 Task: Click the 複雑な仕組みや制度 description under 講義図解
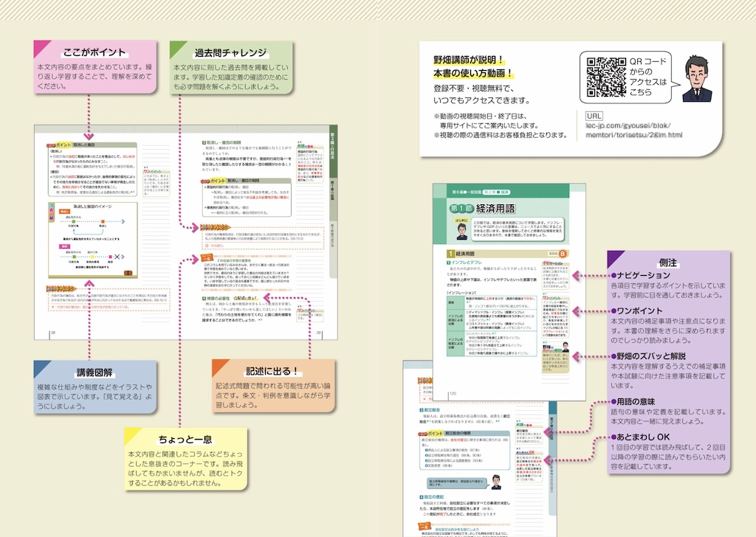point(94,396)
